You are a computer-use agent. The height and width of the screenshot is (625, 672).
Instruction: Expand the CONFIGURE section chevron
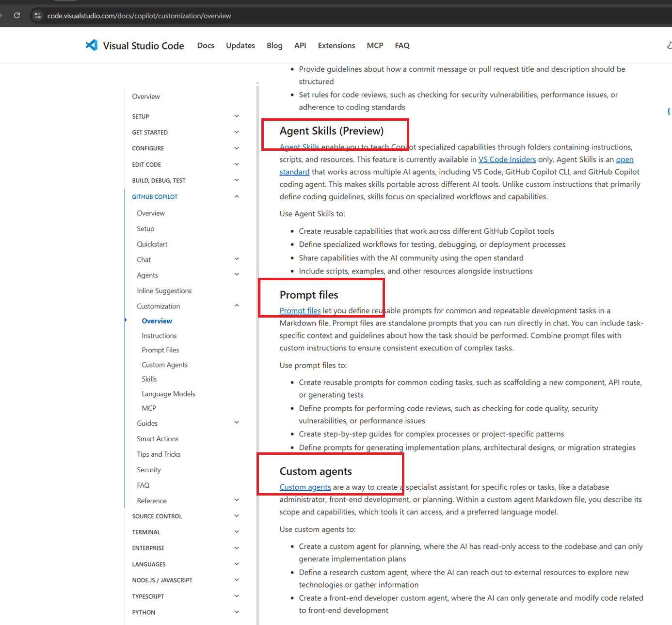(x=237, y=148)
